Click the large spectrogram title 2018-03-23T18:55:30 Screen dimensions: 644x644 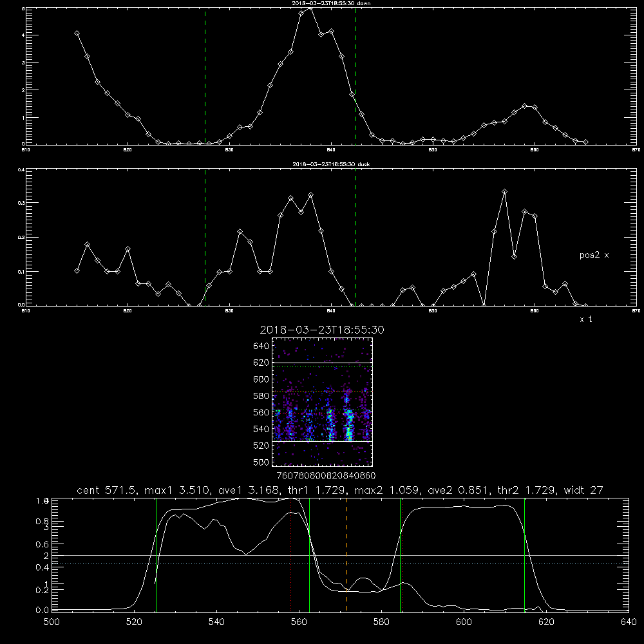coord(322,330)
